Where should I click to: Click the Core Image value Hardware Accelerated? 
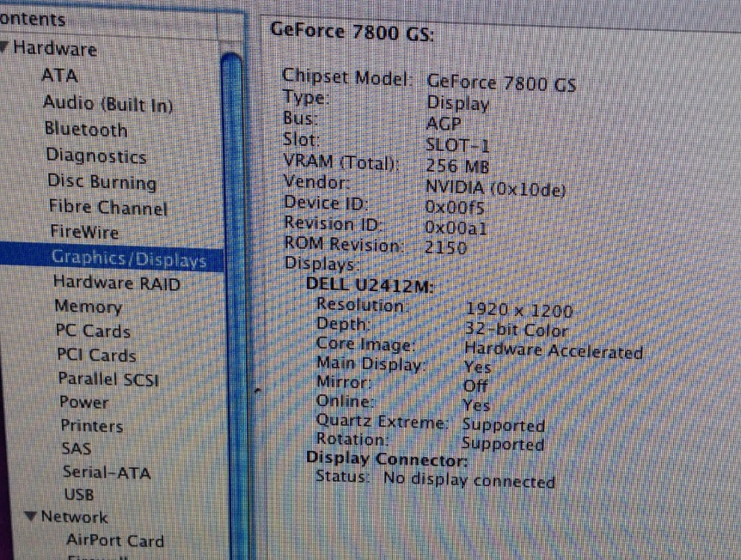point(554,350)
